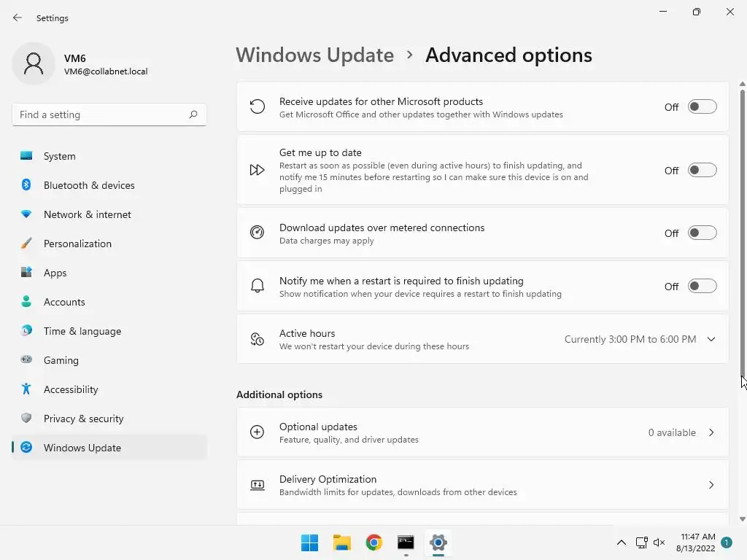
Task: Open System settings category
Action: (x=109, y=156)
